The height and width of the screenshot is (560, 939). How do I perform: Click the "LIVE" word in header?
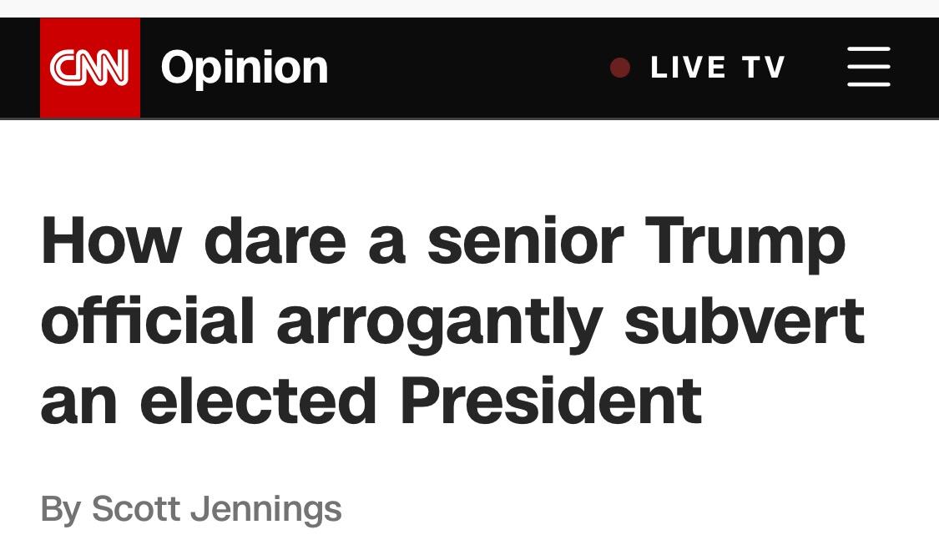[x=689, y=67]
